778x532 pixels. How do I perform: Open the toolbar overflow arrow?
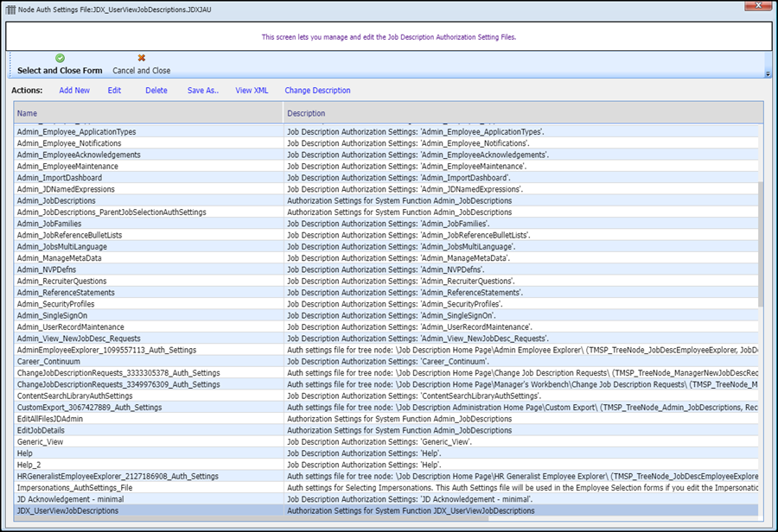point(768,74)
